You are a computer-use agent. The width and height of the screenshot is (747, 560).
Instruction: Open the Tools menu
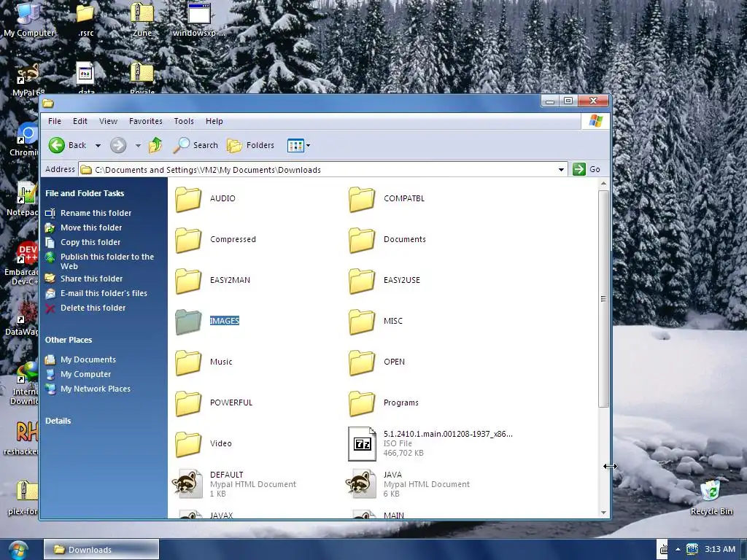[x=184, y=121]
